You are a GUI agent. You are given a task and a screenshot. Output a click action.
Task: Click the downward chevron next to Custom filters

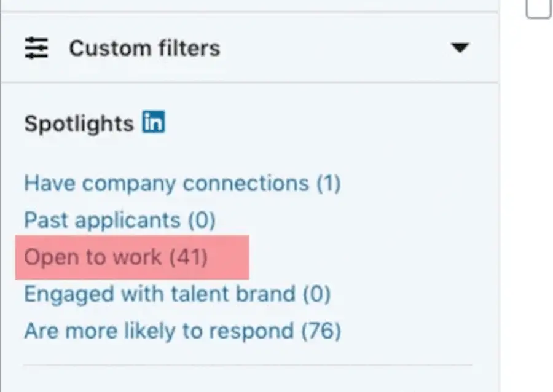[x=461, y=48]
